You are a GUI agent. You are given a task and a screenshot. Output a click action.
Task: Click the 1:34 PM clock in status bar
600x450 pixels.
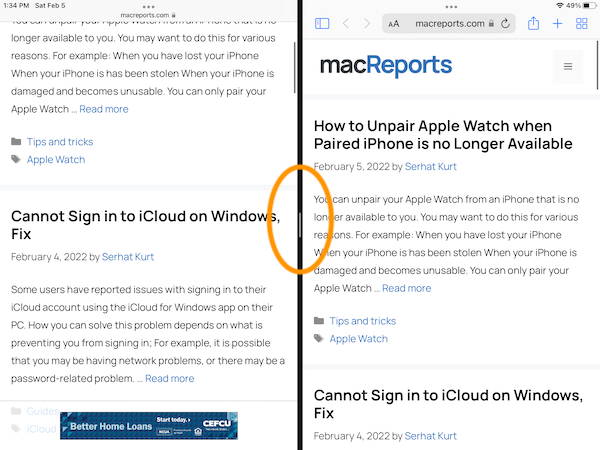pos(16,6)
